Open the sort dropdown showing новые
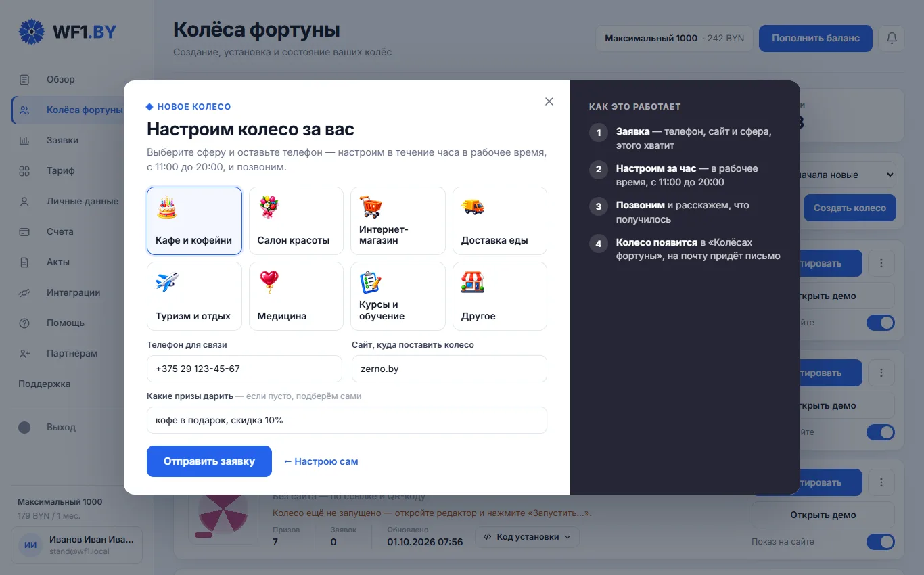 click(848, 175)
